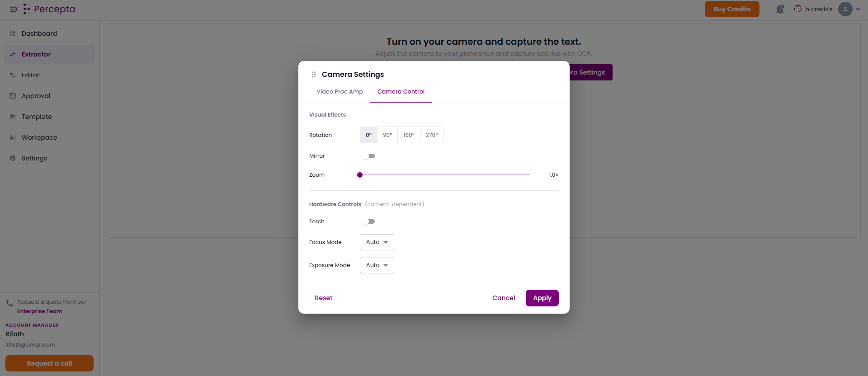Apply the camera settings
The height and width of the screenshot is (376, 868).
pos(542,298)
